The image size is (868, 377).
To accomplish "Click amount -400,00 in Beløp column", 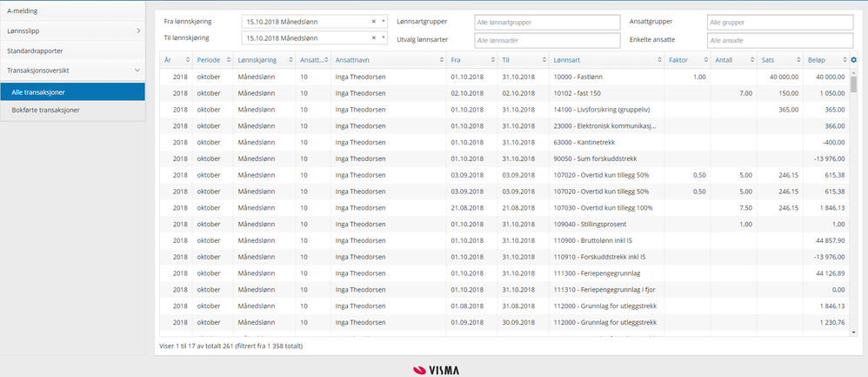I will [833, 143].
